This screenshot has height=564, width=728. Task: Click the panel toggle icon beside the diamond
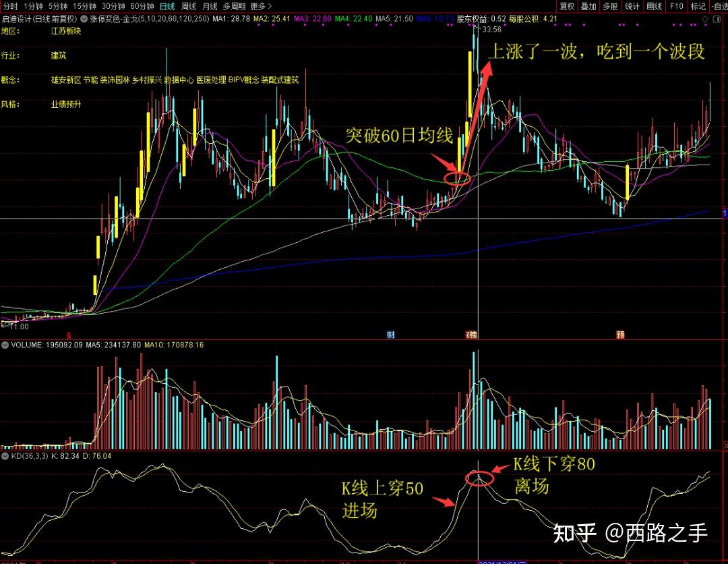tap(717, 19)
